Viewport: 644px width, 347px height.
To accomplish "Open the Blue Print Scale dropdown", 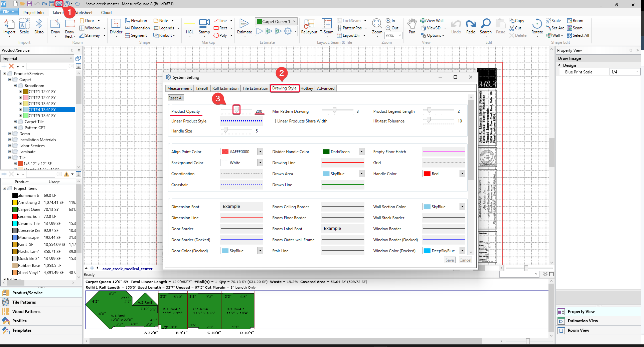I will [637, 72].
